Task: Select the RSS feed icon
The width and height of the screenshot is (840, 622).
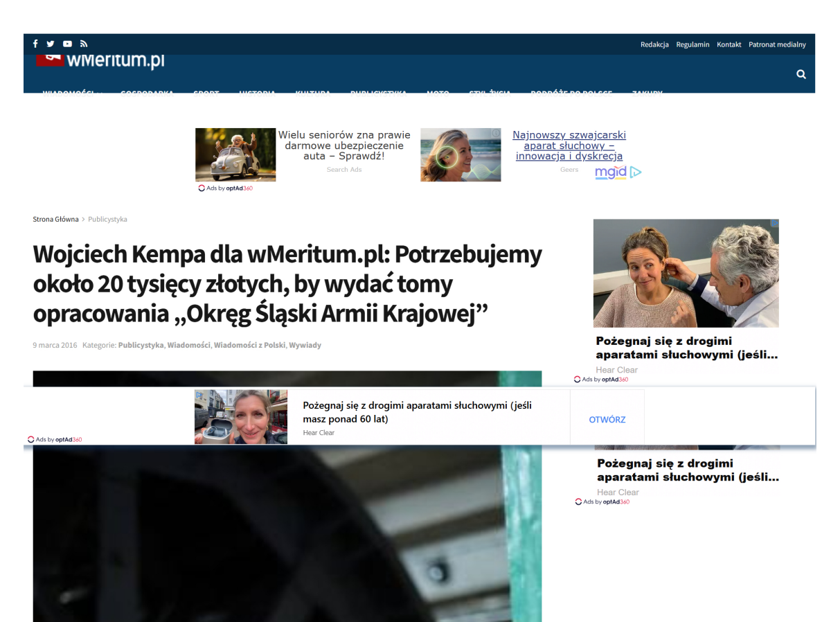Action: pyautogui.click(x=83, y=43)
